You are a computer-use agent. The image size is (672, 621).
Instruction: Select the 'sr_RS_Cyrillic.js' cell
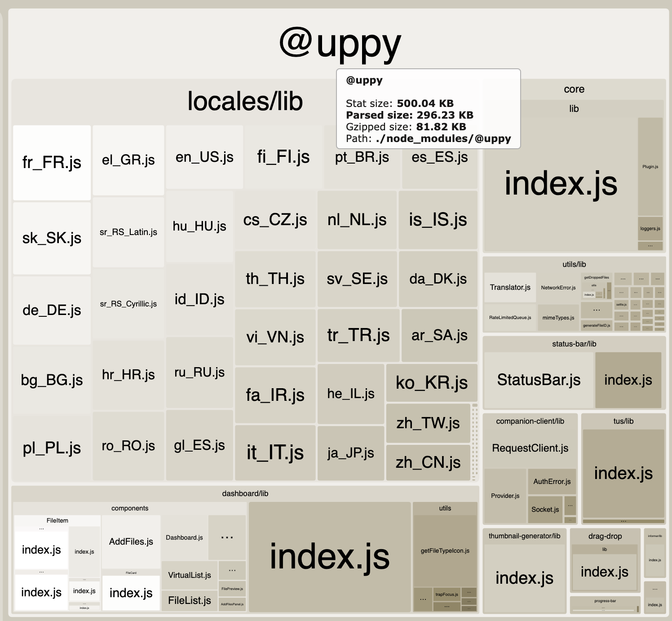[128, 304]
